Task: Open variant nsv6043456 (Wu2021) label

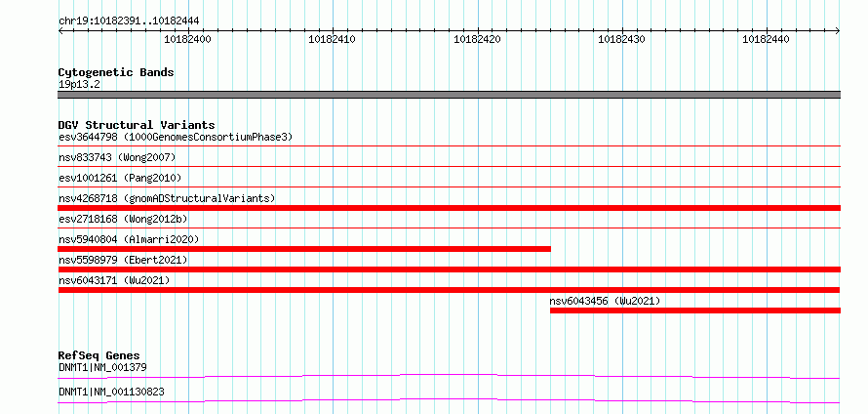Action: point(605,301)
